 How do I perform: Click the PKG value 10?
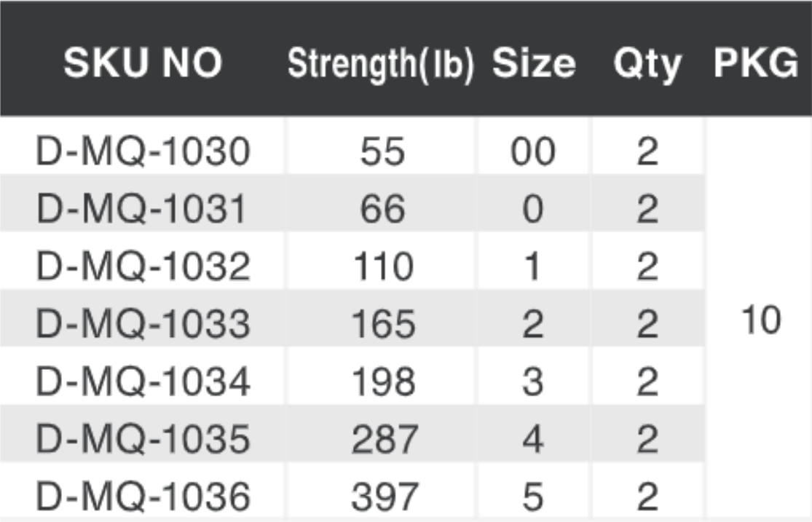[x=760, y=320]
